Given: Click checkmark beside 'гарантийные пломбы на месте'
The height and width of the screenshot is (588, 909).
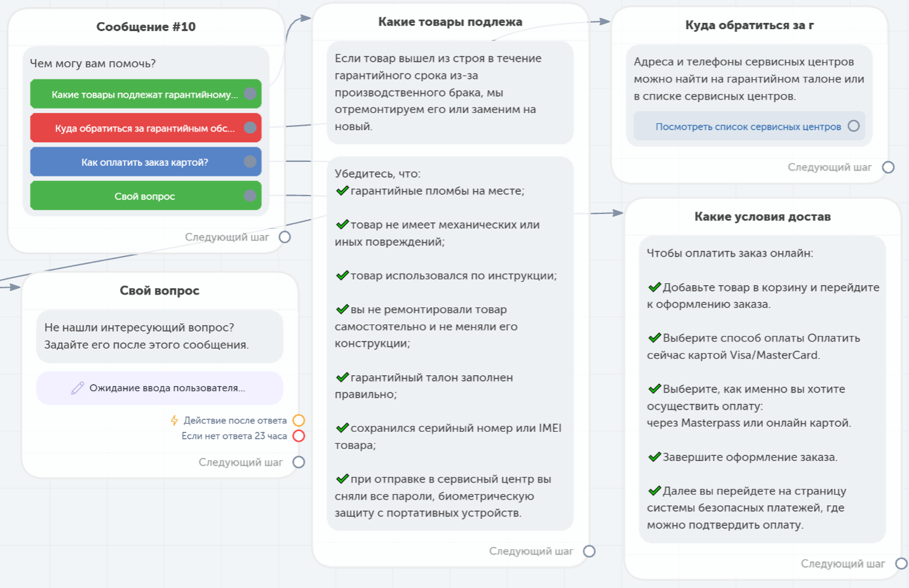Looking at the screenshot, I should click(342, 190).
